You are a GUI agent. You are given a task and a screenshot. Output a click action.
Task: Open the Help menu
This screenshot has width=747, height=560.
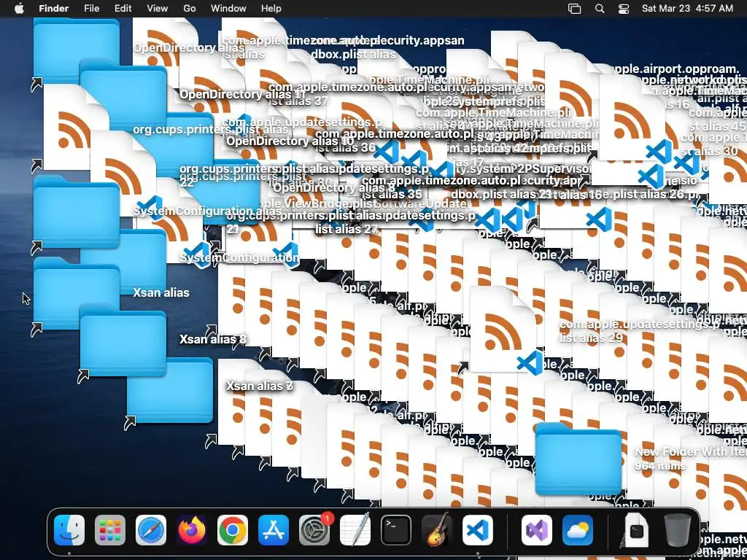coord(271,9)
